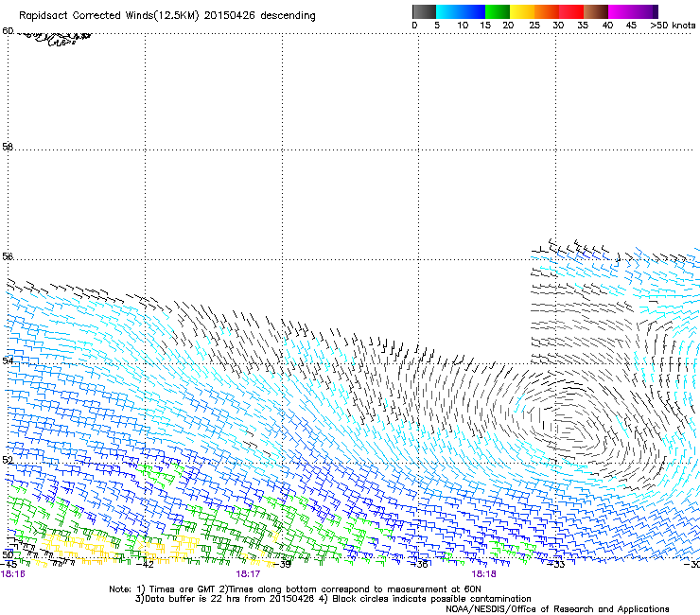Click the title text 'Rapidscat Corrected Winds(12.5KM)'
The width and height of the screenshot is (700, 615).
click(x=109, y=16)
